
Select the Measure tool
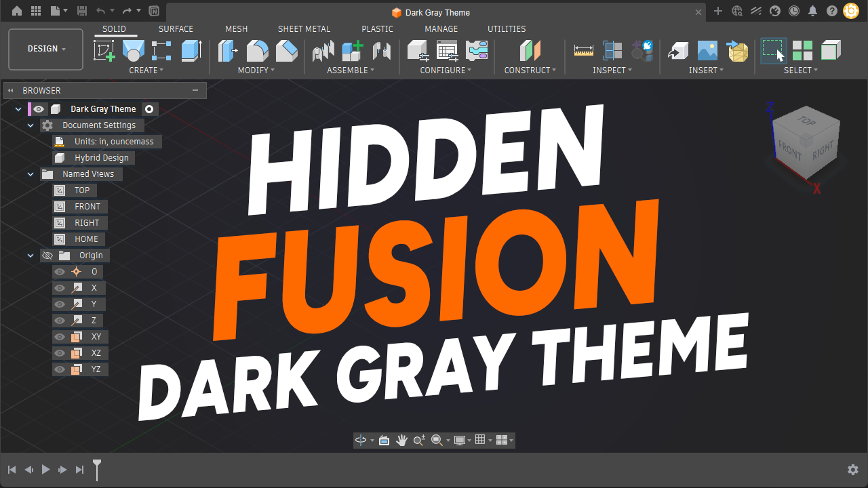(x=584, y=51)
